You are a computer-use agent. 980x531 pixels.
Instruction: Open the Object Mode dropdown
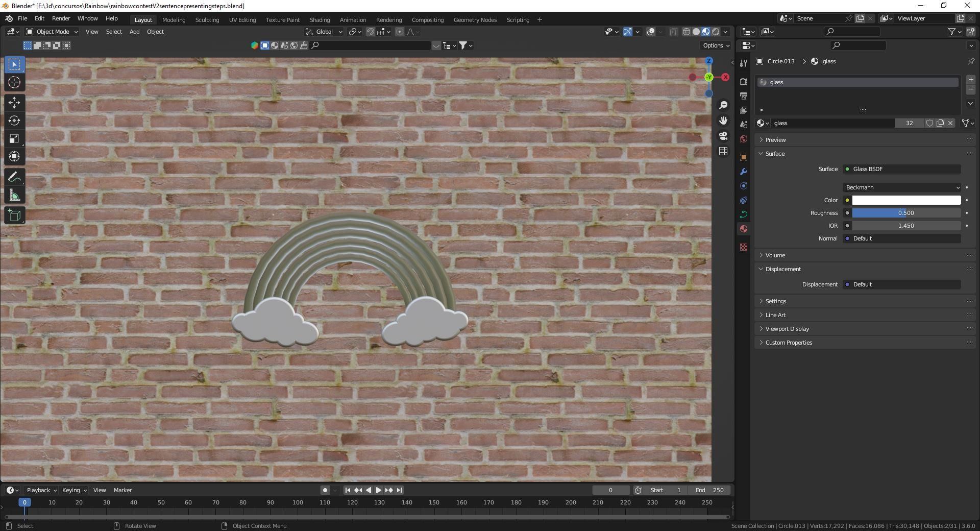pos(52,32)
